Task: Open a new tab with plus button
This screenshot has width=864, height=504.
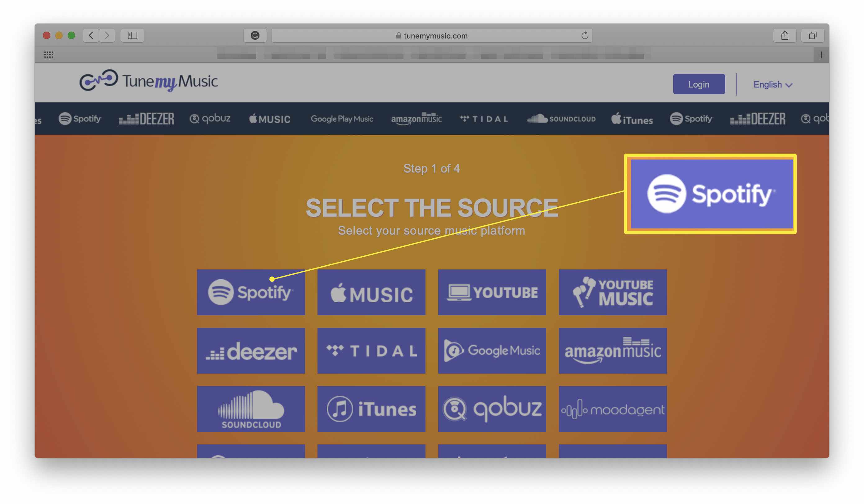Action: pos(821,55)
